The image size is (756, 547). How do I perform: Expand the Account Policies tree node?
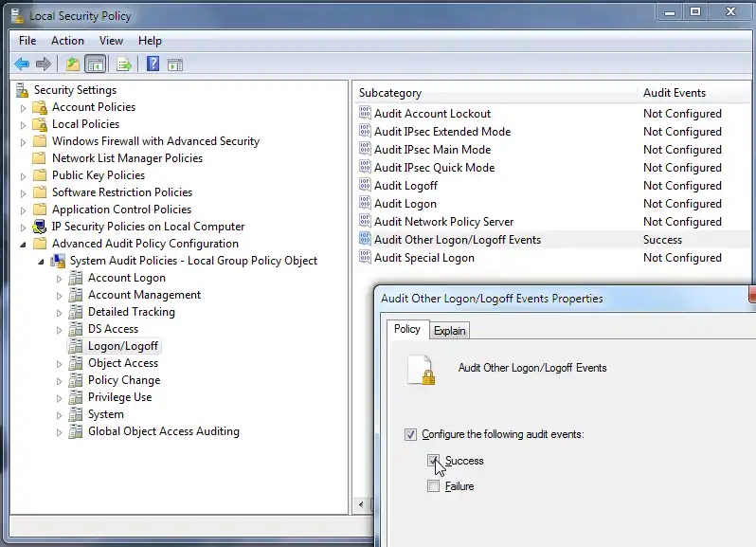click(24, 107)
